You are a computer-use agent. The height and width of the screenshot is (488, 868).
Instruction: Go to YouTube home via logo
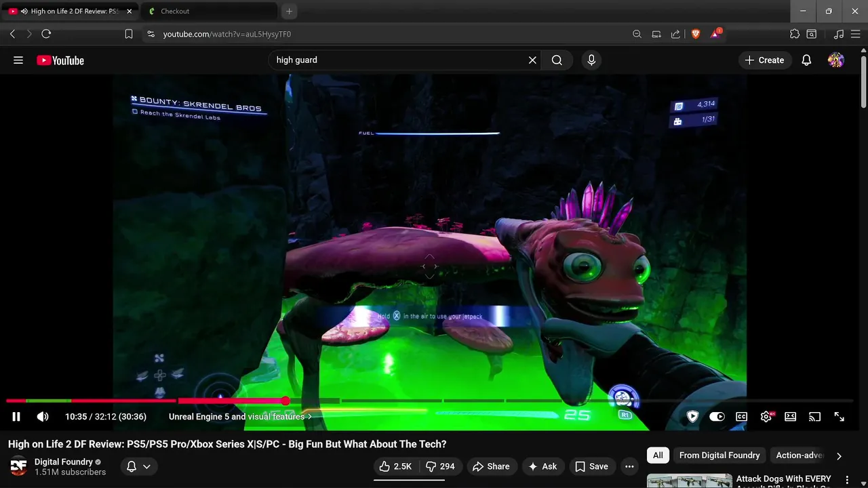(60, 60)
